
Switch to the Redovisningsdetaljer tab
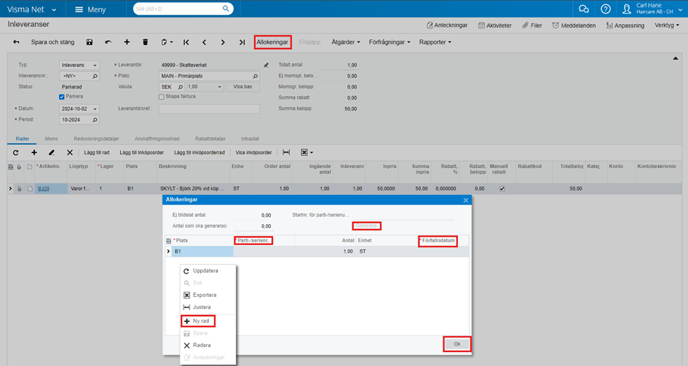(x=96, y=139)
